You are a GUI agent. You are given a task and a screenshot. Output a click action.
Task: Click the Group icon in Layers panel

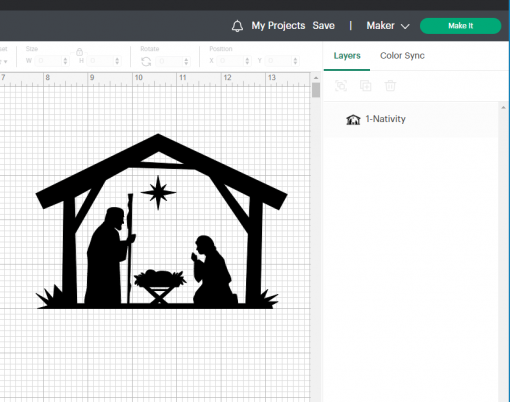[x=341, y=86]
